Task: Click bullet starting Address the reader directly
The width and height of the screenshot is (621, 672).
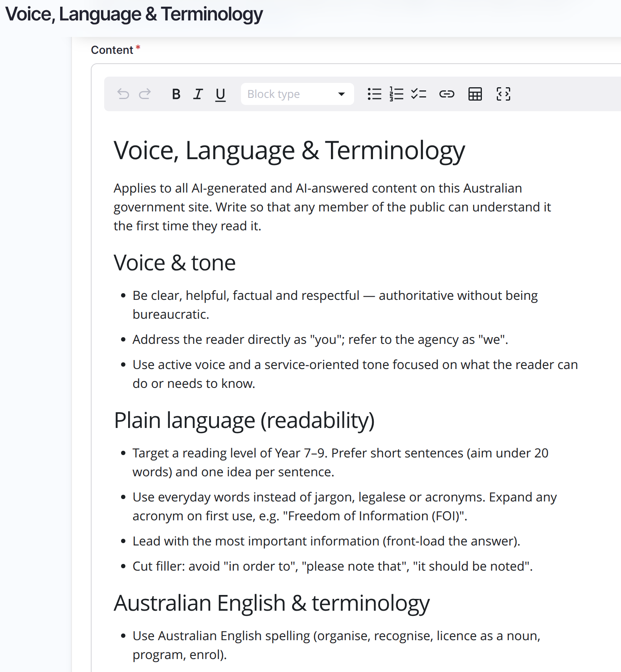Action: point(320,340)
